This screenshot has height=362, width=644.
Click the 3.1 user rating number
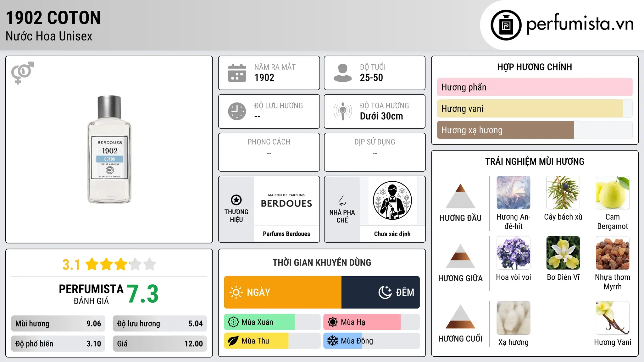[71, 265]
